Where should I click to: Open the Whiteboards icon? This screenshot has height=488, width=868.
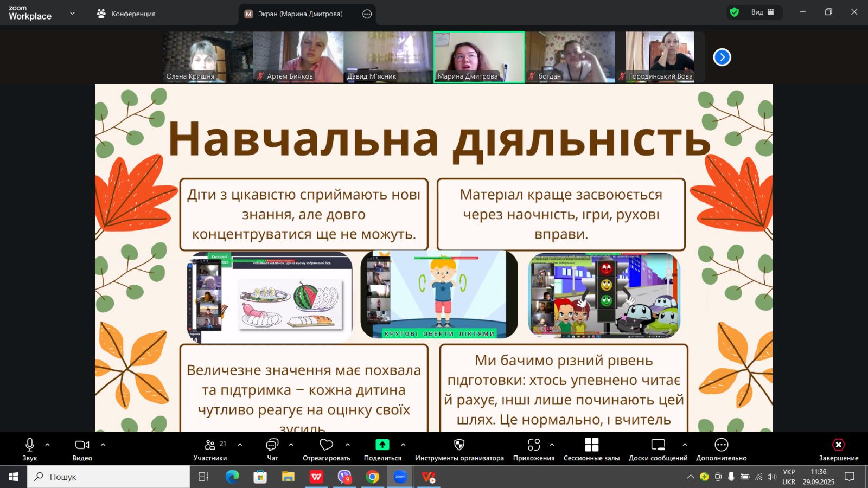(658, 445)
